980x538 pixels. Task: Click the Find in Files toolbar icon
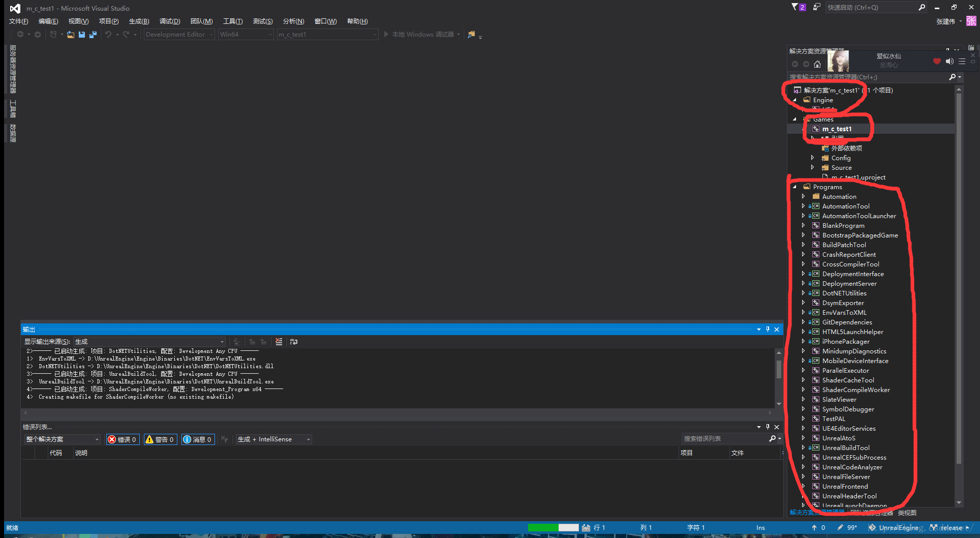[x=471, y=35]
